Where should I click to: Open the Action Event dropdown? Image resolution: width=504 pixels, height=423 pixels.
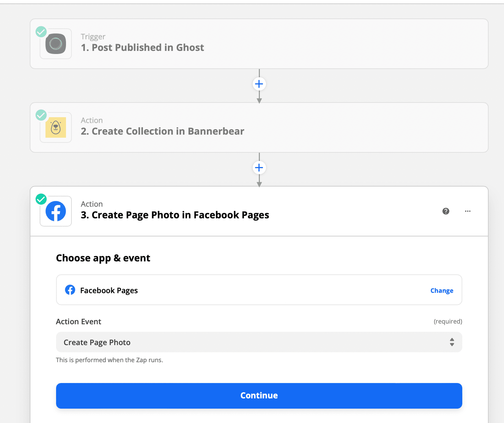(x=259, y=342)
